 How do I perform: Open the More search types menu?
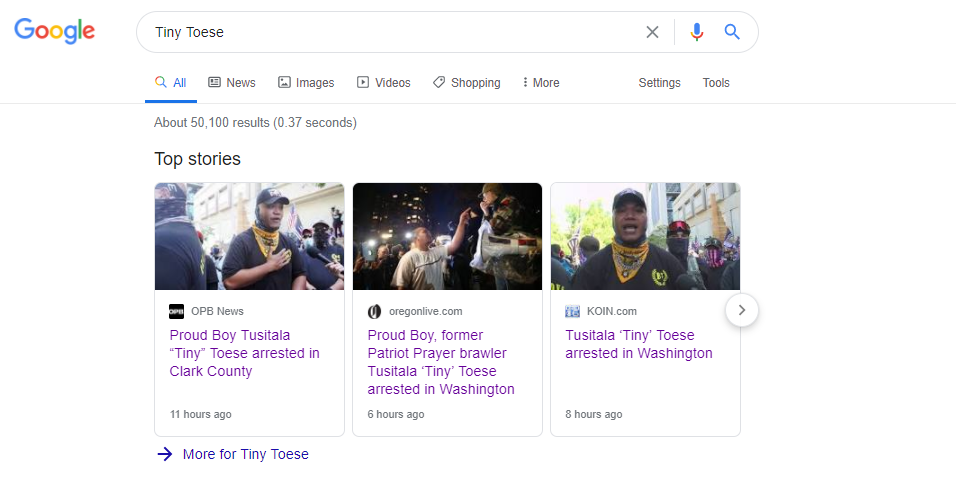[541, 82]
